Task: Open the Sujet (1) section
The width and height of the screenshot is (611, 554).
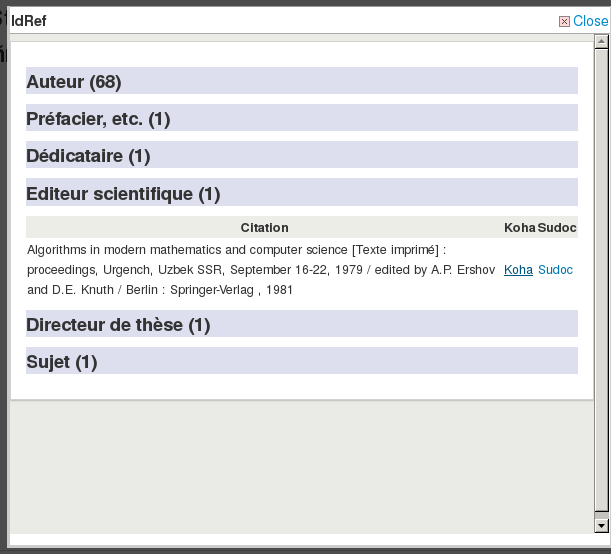Action: 62,362
